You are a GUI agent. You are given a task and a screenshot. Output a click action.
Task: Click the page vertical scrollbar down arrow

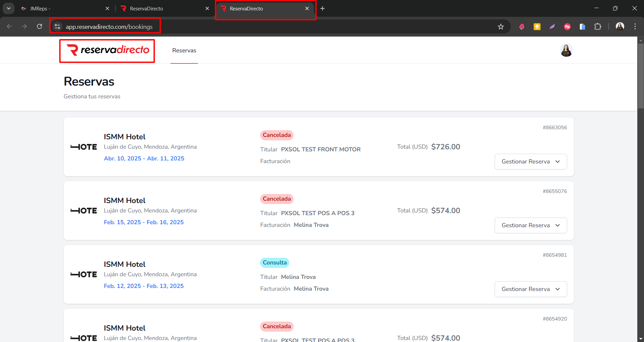[x=641, y=339]
